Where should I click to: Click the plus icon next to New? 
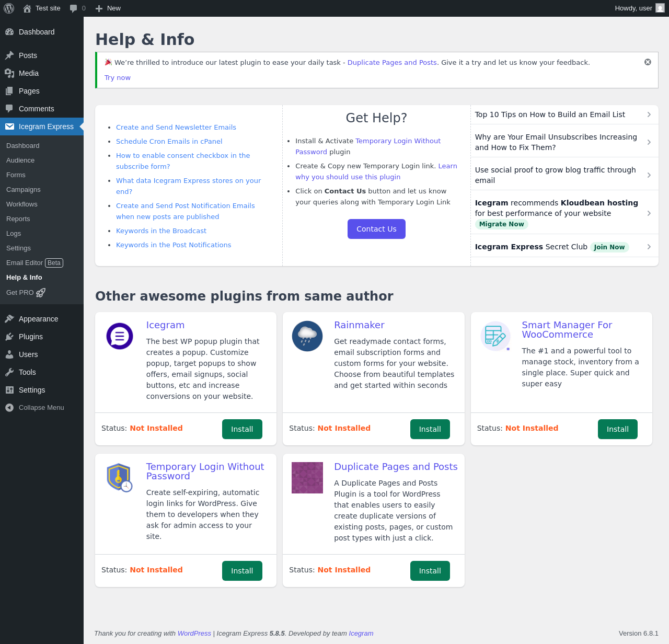(x=99, y=8)
